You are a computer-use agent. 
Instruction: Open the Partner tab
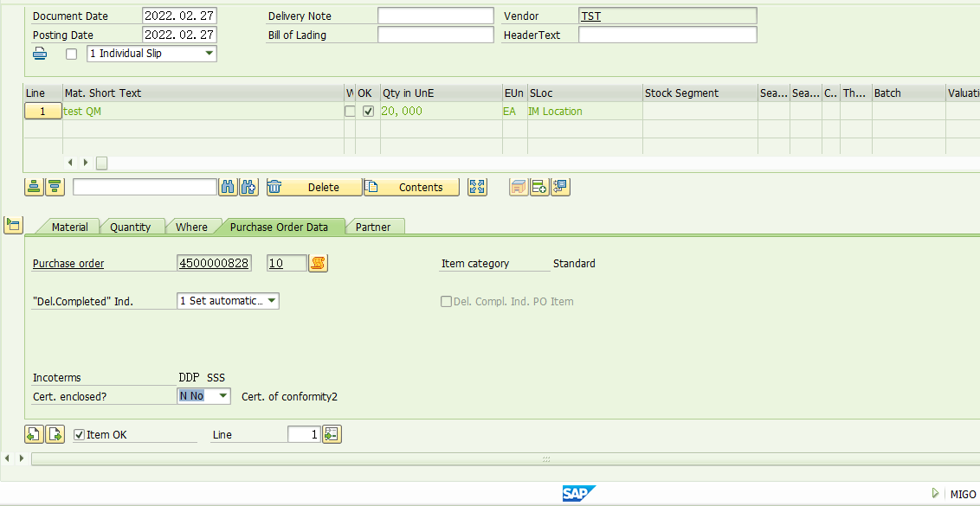click(x=373, y=227)
